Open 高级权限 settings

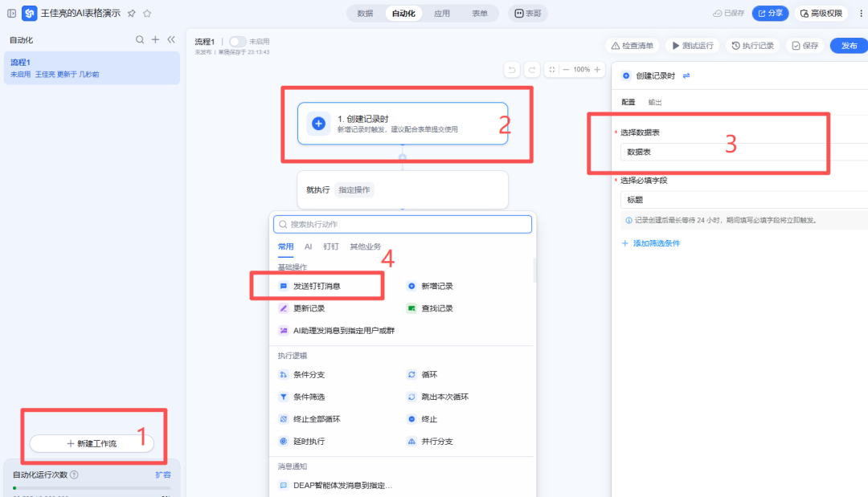(x=821, y=14)
